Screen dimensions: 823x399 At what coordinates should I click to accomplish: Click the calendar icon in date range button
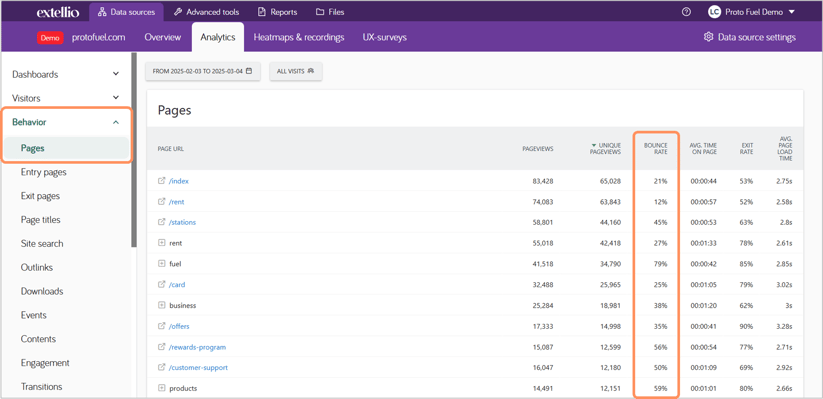(x=249, y=71)
